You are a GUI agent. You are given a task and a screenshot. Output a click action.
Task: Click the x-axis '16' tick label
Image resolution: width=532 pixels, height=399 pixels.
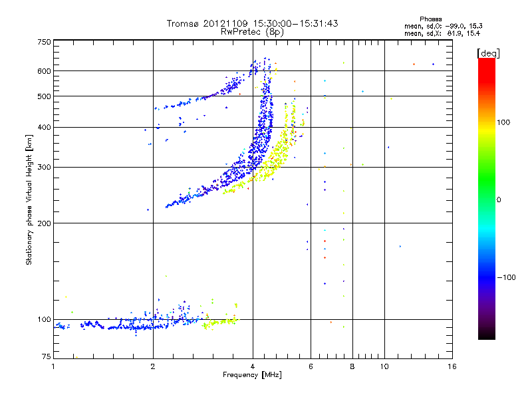pos(452,366)
